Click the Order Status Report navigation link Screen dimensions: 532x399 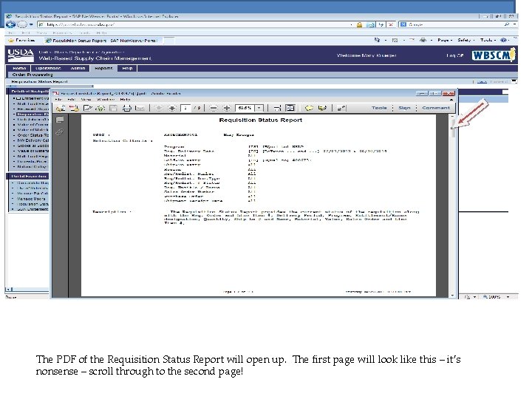click(x=33, y=135)
